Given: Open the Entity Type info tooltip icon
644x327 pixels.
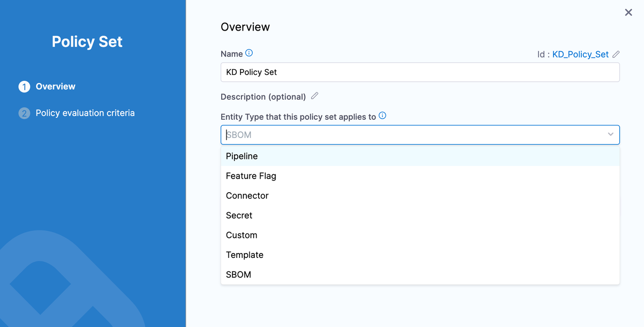Looking at the screenshot, I should click(x=383, y=116).
